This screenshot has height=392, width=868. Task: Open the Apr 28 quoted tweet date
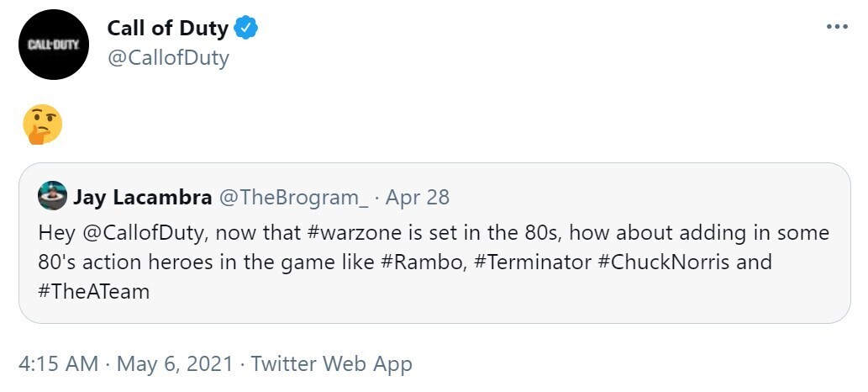(x=418, y=198)
